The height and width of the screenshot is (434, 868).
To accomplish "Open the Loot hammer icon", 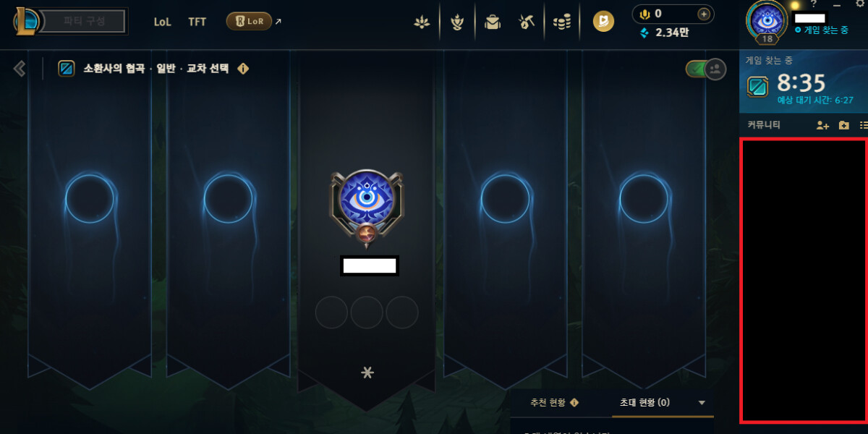I will pos(526,22).
